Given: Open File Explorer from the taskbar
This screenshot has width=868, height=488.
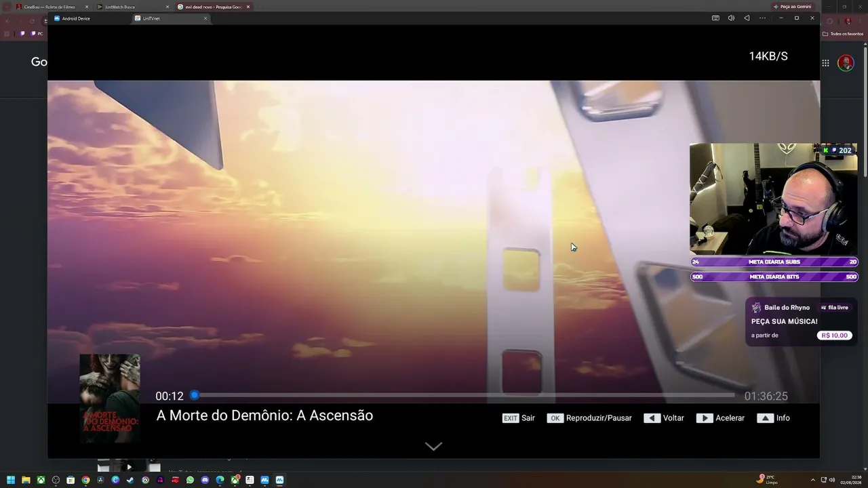Looking at the screenshot, I should [26, 480].
